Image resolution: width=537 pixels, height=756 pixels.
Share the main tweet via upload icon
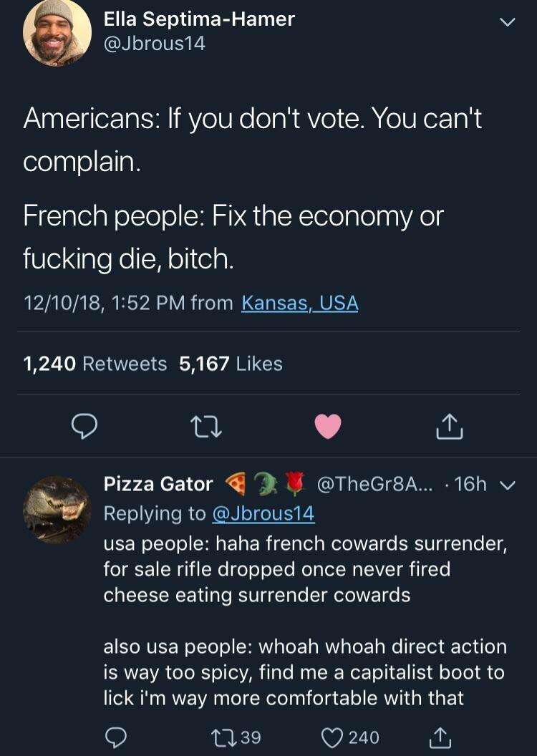click(450, 427)
